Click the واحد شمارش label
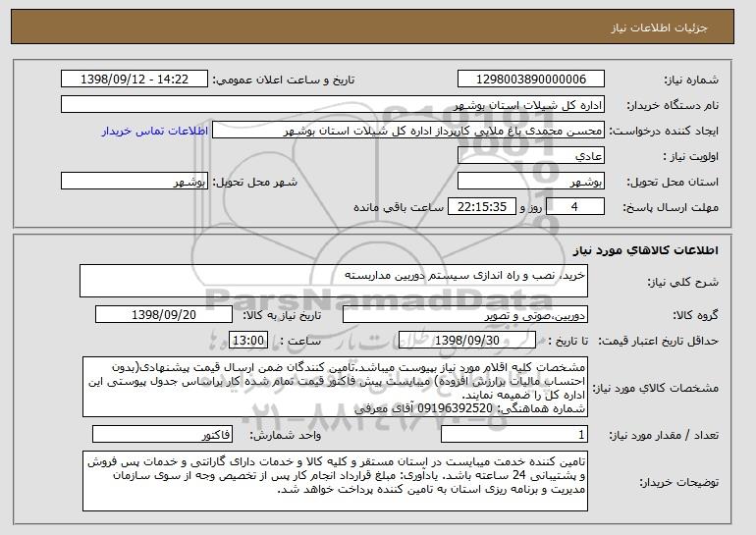The width and height of the screenshot is (756, 535). coord(286,435)
